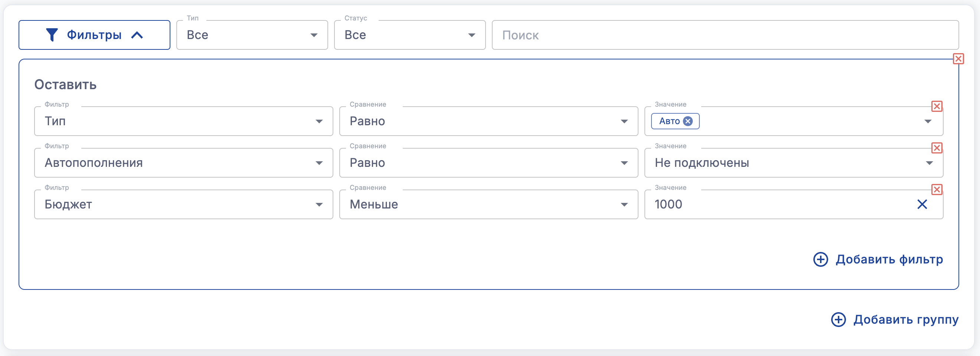
Task: Delete the Тип filter row
Action: pos(937,106)
